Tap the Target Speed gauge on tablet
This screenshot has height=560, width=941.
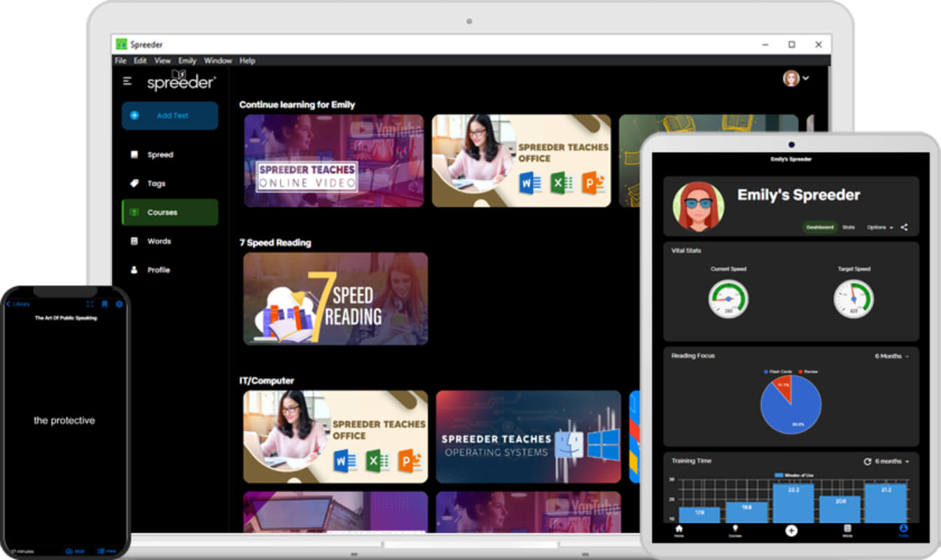pos(853,299)
